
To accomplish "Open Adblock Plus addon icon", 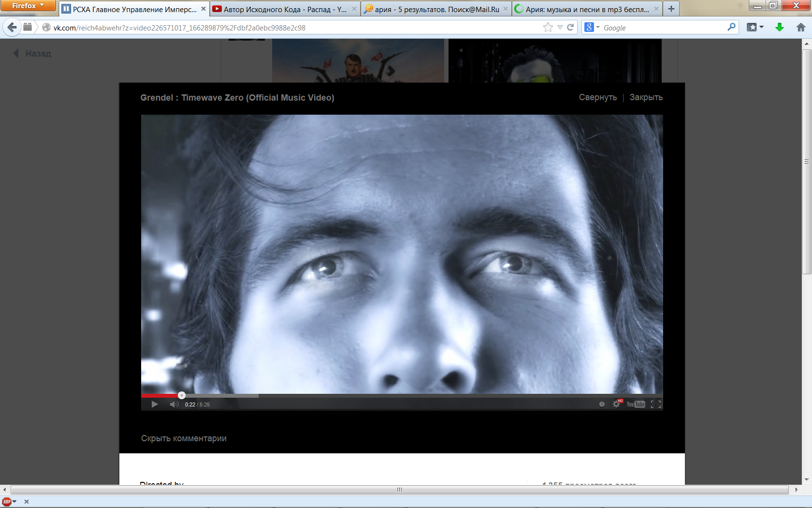I will click(7, 502).
